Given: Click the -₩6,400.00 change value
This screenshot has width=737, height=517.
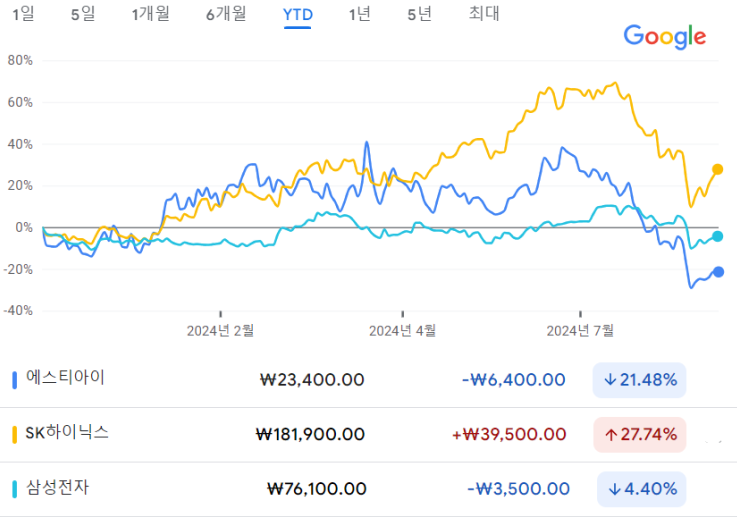Looking at the screenshot, I should coord(514,380).
